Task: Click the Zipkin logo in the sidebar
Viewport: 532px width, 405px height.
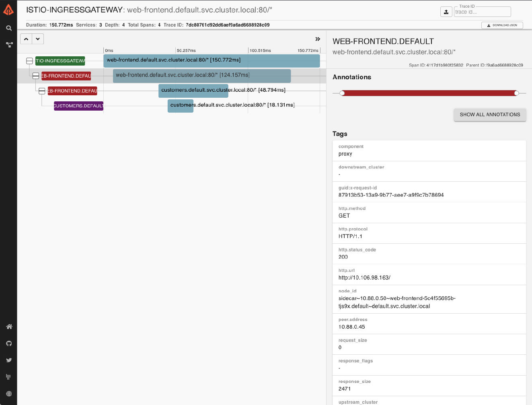Action: (8, 10)
